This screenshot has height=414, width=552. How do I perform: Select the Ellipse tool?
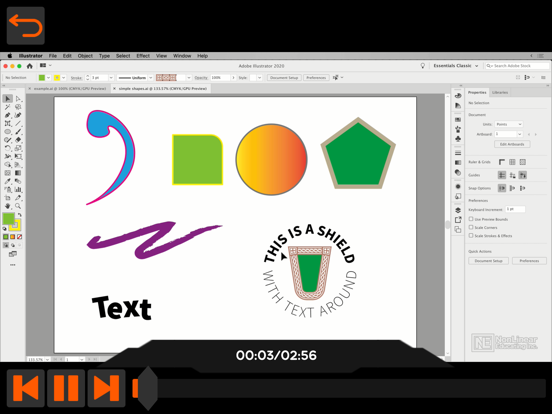pyautogui.click(x=7, y=132)
